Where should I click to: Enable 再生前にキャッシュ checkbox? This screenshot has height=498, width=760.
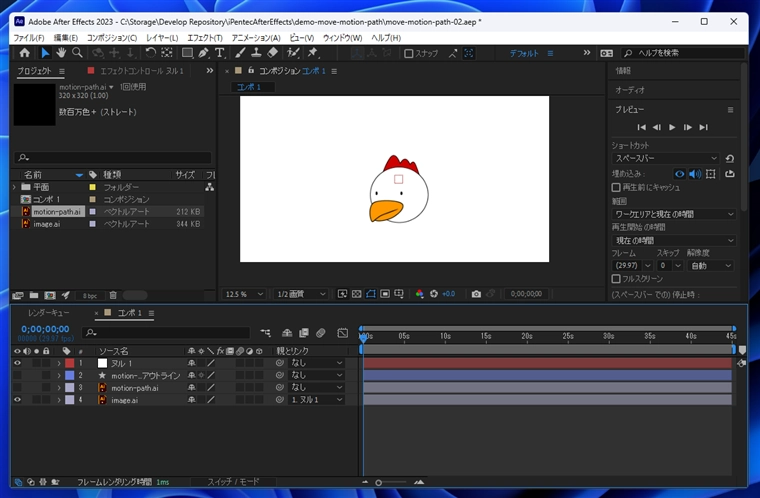tap(616, 187)
